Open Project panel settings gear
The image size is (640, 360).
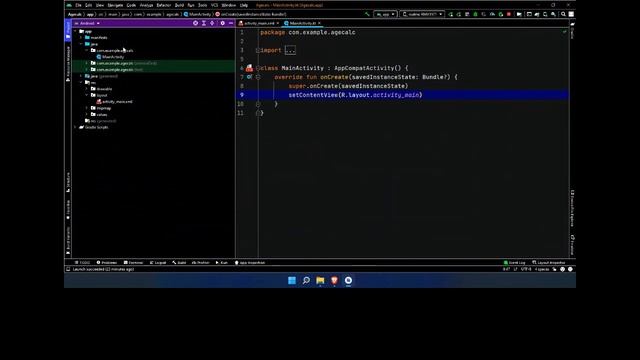[x=222, y=23]
